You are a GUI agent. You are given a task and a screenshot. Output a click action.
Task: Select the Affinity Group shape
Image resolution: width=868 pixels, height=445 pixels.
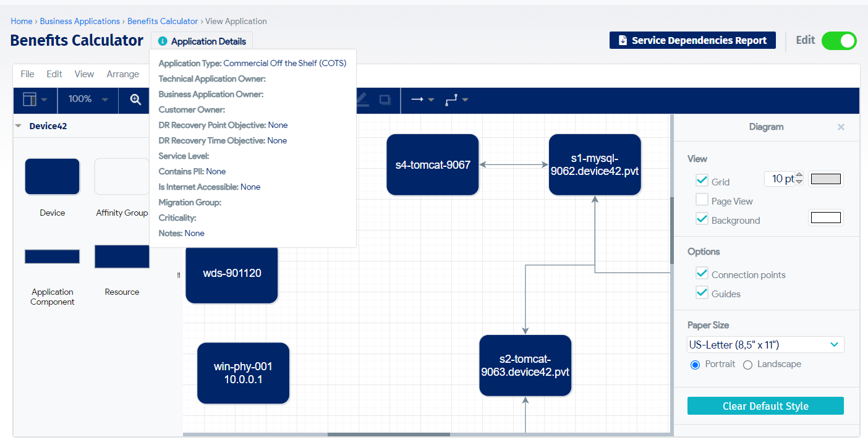(122, 177)
